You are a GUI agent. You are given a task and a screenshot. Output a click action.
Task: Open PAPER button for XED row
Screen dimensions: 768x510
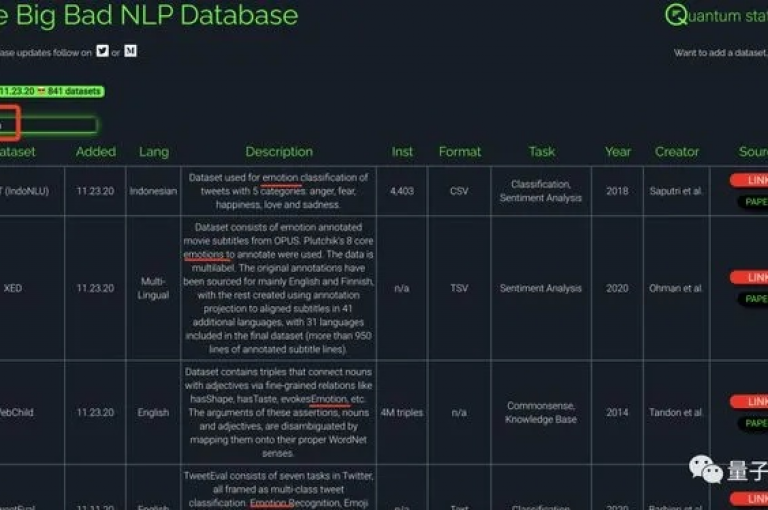tap(753, 298)
